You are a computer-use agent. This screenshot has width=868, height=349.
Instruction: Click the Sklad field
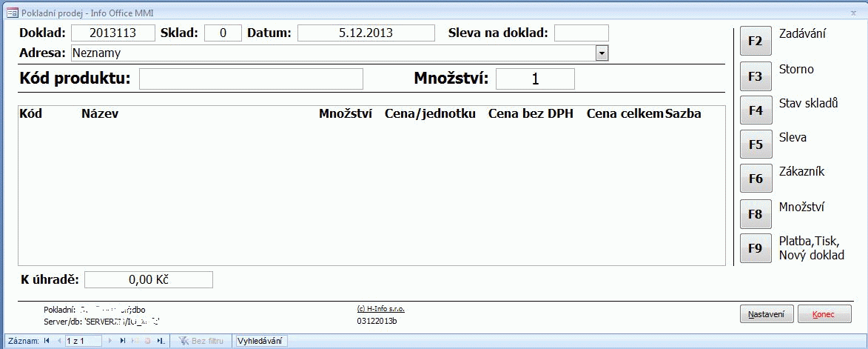222,33
